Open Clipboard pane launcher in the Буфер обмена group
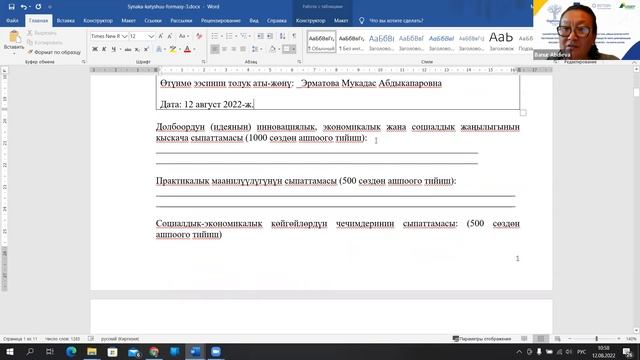The image size is (640, 360). (x=83, y=62)
